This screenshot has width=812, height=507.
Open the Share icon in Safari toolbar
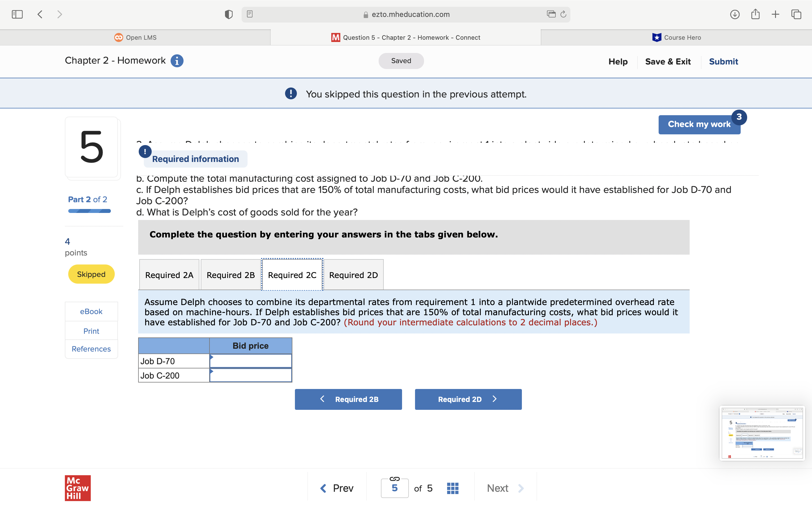point(755,14)
